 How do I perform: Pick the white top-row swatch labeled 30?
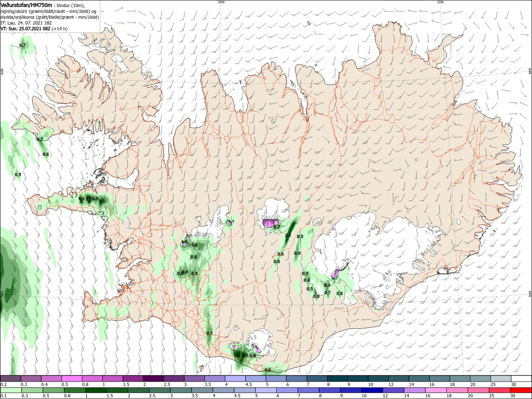[520, 379]
